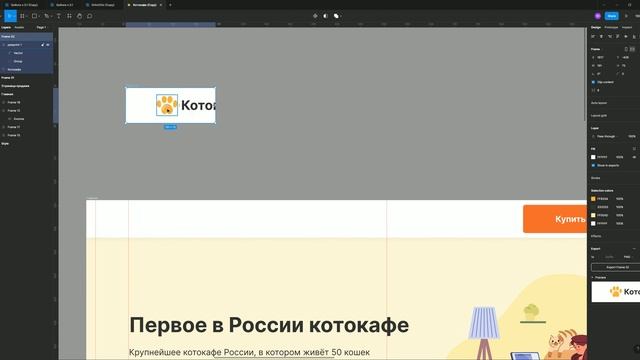Click the Create component icon
The width and height of the screenshot is (640, 360).
click(x=315, y=16)
